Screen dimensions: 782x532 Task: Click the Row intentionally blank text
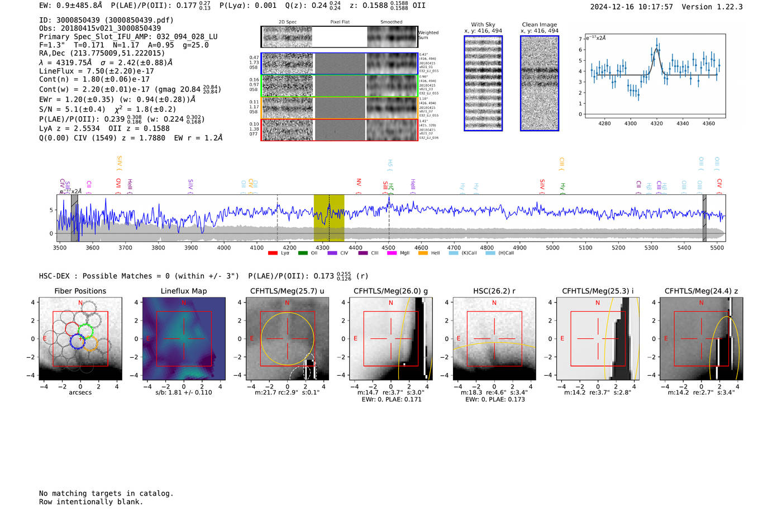91,502
